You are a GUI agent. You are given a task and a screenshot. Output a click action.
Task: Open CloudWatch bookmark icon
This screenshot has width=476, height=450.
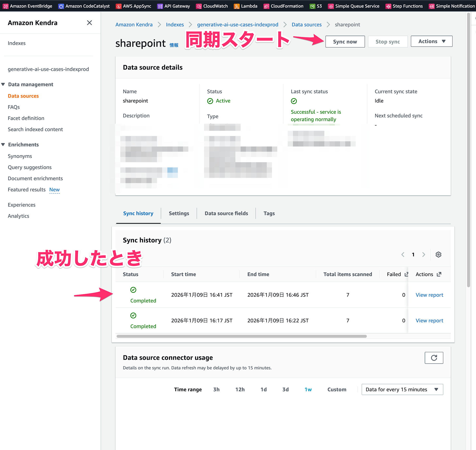click(199, 6)
